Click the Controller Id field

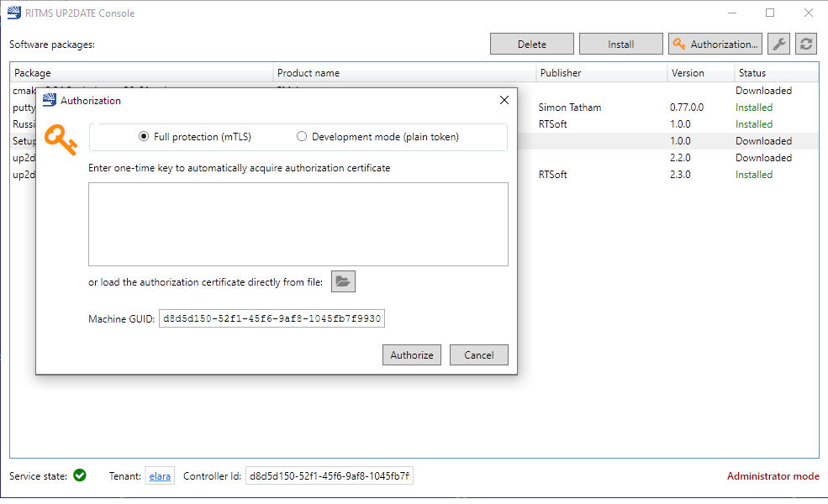329,476
